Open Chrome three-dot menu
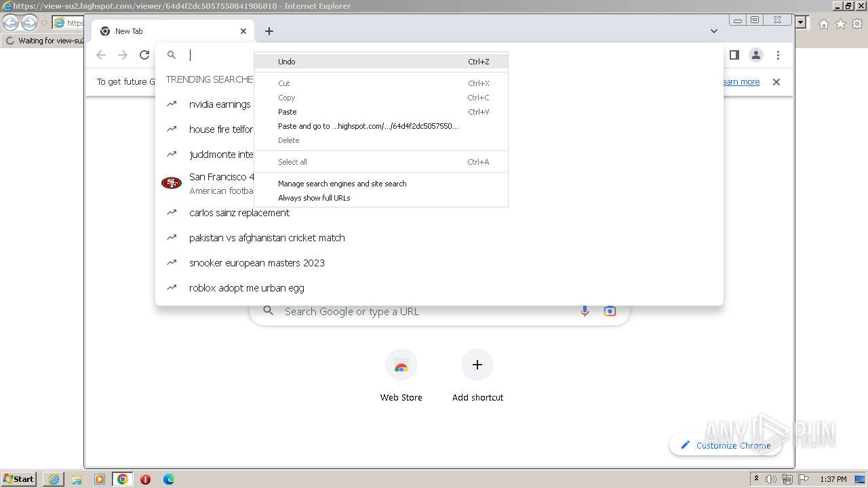This screenshot has height=488, width=868. [x=778, y=55]
